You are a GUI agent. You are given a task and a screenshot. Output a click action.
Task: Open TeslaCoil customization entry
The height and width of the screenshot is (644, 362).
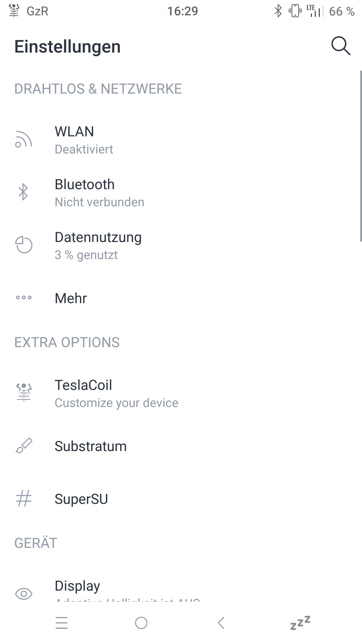point(116,393)
